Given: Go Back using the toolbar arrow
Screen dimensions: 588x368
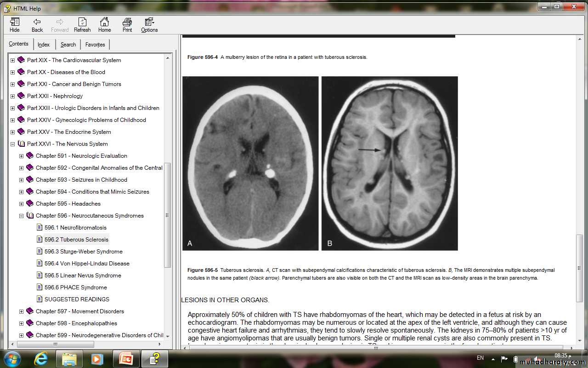Looking at the screenshot, I should coord(37,25).
